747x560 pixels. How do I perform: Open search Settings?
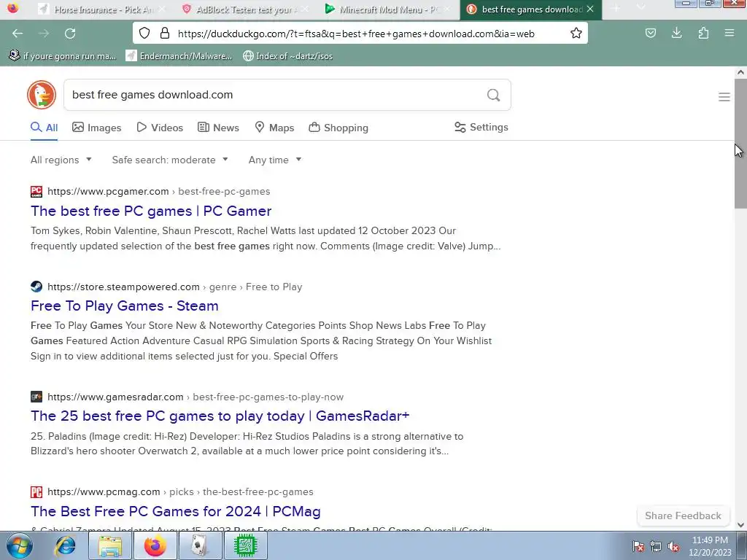(481, 127)
